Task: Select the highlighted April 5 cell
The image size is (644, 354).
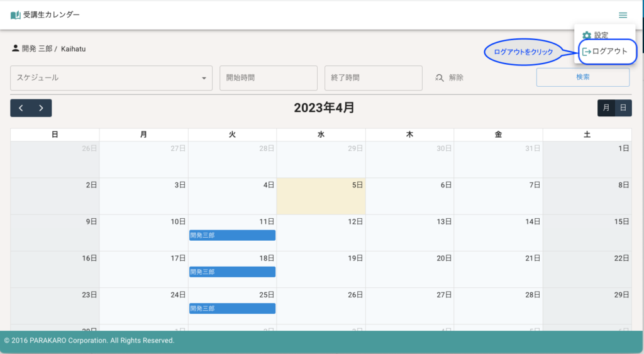Action: point(321,200)
